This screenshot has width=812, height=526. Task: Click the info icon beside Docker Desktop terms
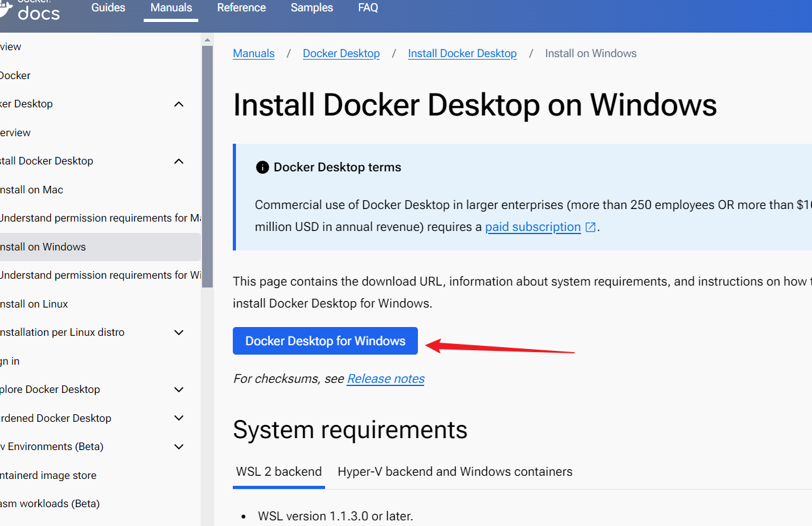[262, 168]
